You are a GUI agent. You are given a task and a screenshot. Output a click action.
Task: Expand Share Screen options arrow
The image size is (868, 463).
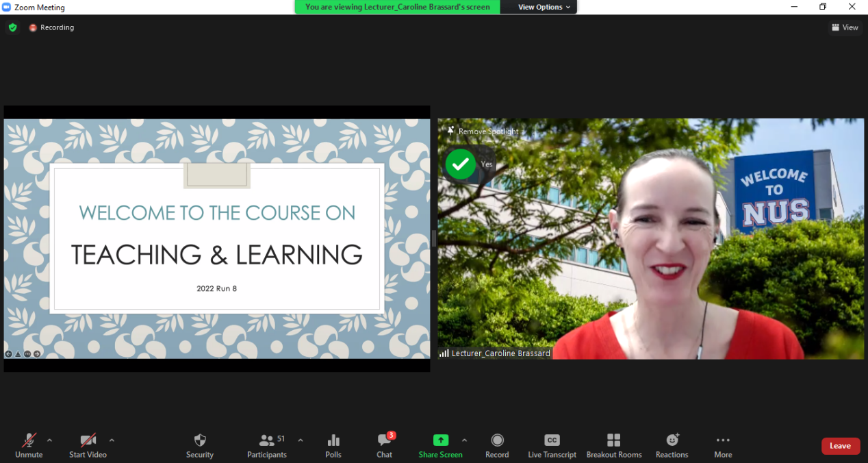[464, 440]
